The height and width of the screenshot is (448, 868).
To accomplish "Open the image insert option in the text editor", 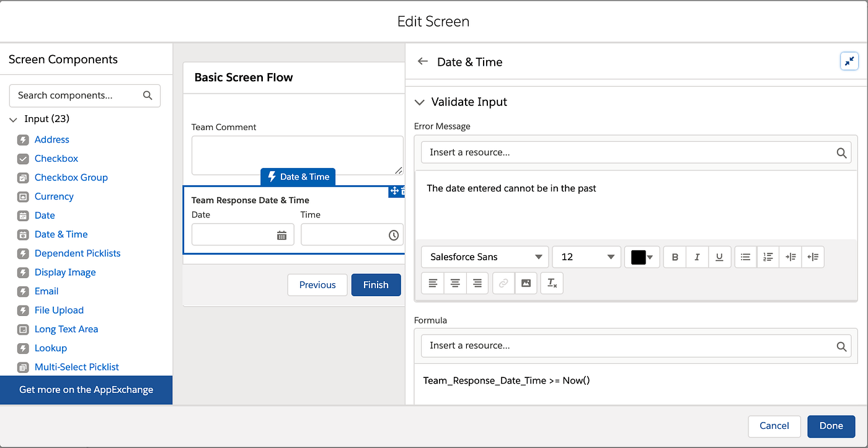I will 526,283.
